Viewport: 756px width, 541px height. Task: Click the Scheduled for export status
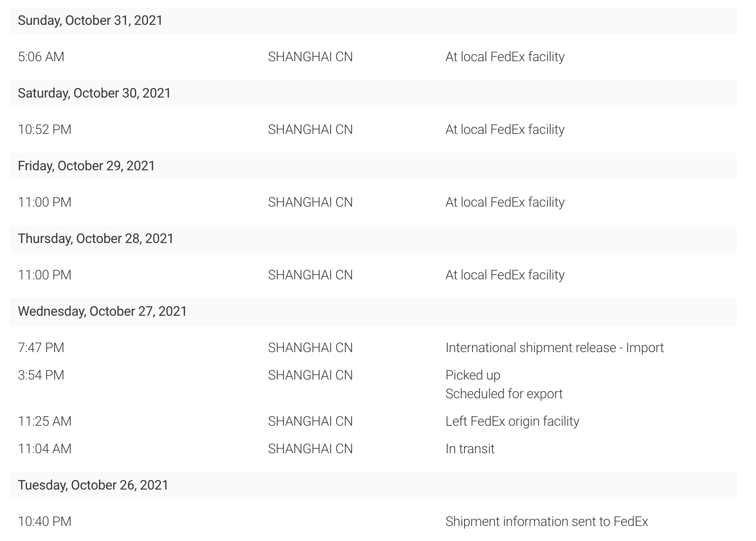(x=504, y=394)
